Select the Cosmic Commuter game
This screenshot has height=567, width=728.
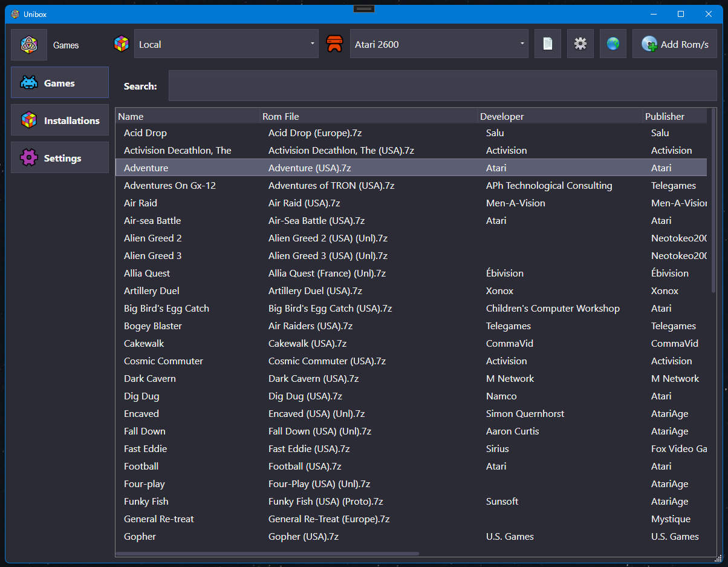pos(163,361)
